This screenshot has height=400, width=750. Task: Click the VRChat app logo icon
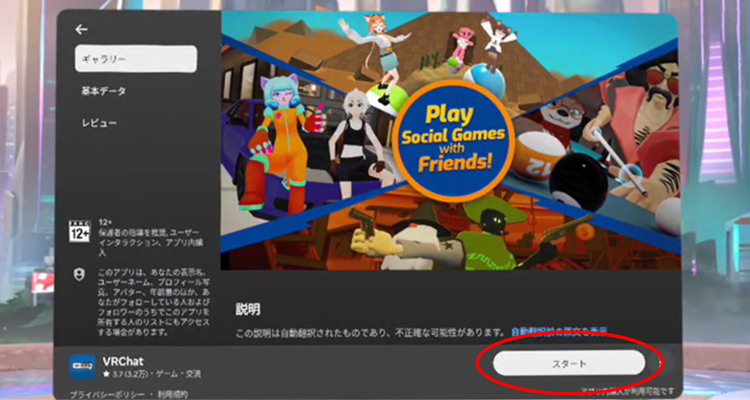(x=83, y=365)
